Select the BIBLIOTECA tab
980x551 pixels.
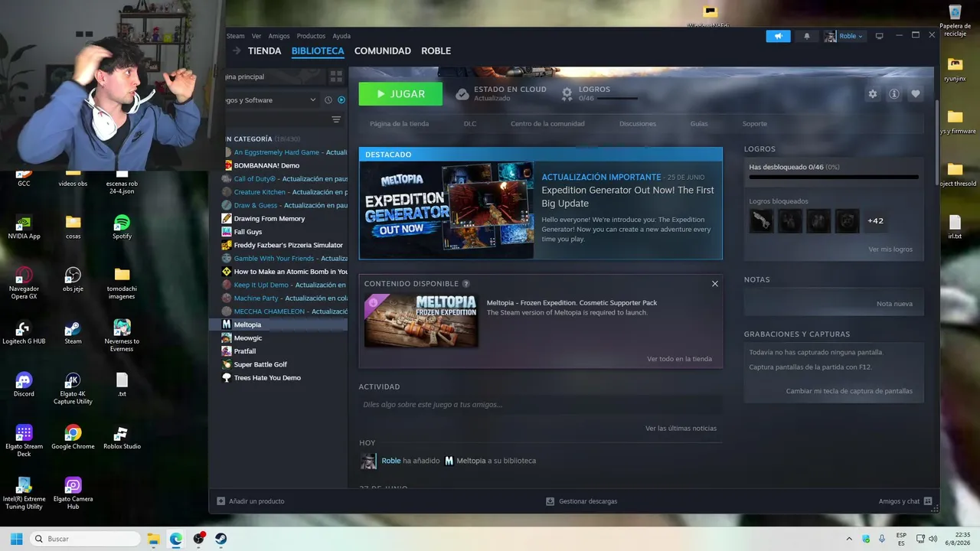coord(318,51)
